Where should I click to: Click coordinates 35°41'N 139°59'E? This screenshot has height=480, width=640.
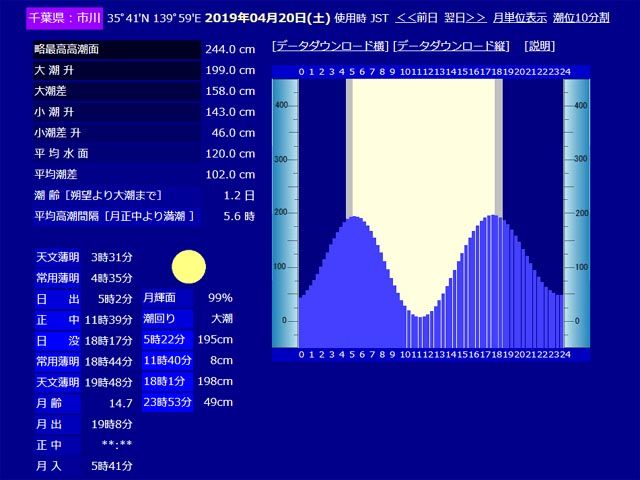coord(154,18)
